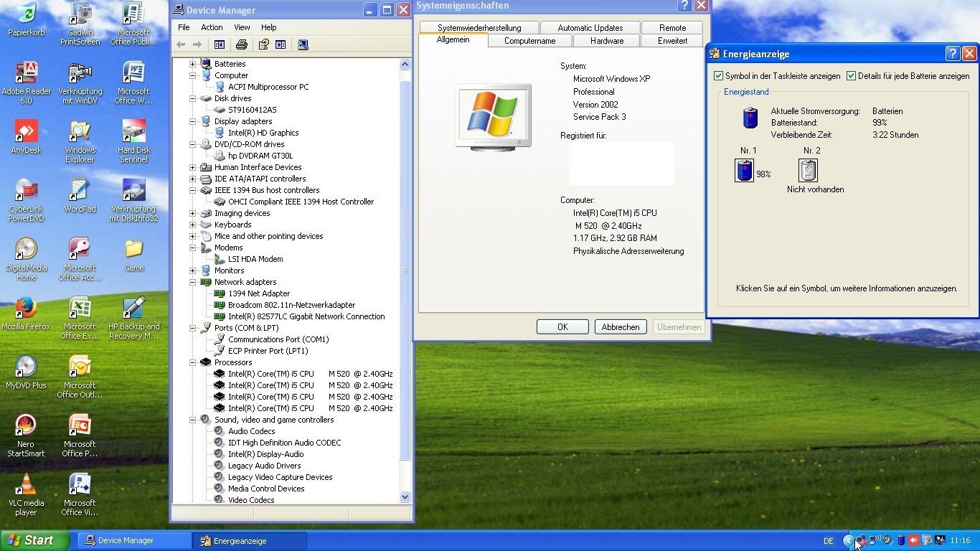Launch AnyDesk from the desktop
This screenshot has height=551, width=980.
27,137
